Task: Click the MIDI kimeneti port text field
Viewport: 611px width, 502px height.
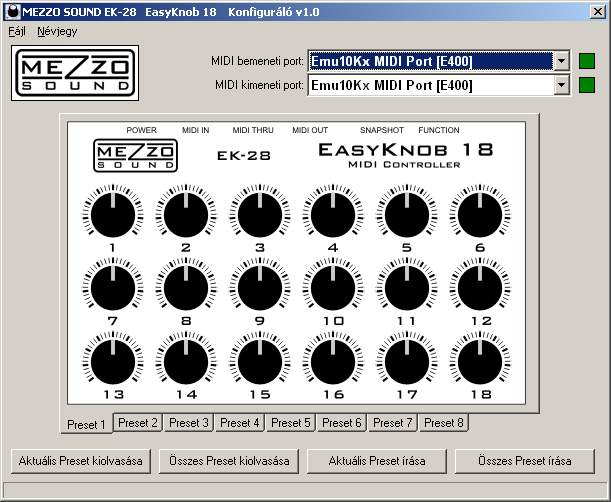Action: click(x=431, y=85)
